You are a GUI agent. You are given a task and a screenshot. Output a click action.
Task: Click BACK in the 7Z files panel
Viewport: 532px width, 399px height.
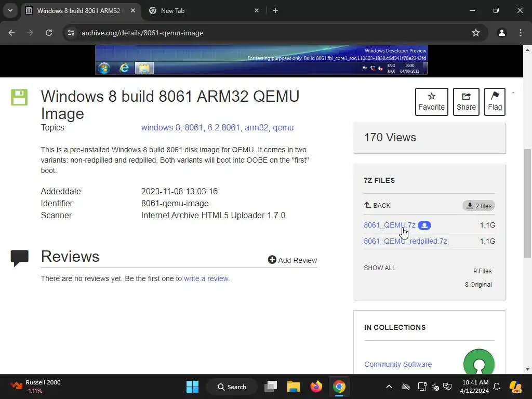377,205
